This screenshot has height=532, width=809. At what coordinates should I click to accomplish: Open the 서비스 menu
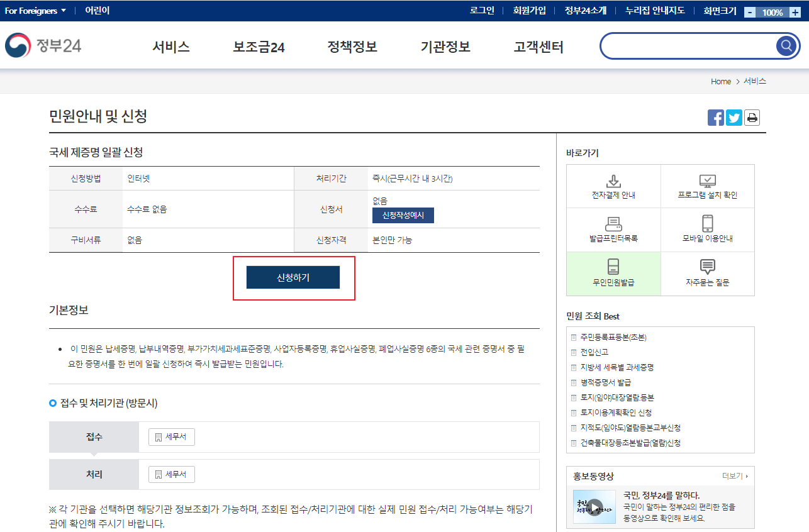tap(171, 47)
